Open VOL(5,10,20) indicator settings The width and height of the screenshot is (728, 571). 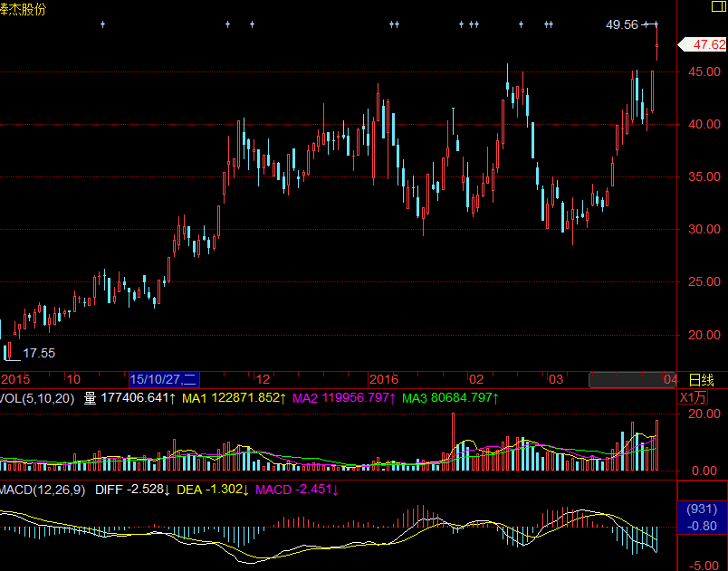coord(38,398)
